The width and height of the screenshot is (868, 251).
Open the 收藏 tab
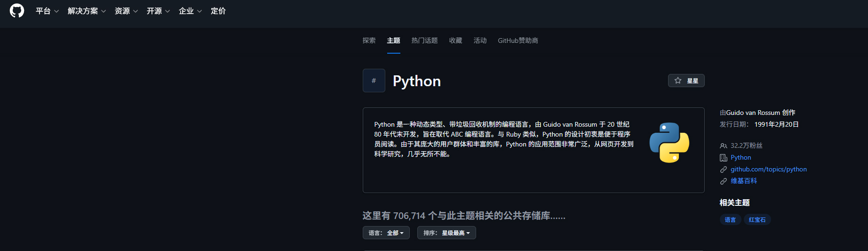(x=456, y=40)
